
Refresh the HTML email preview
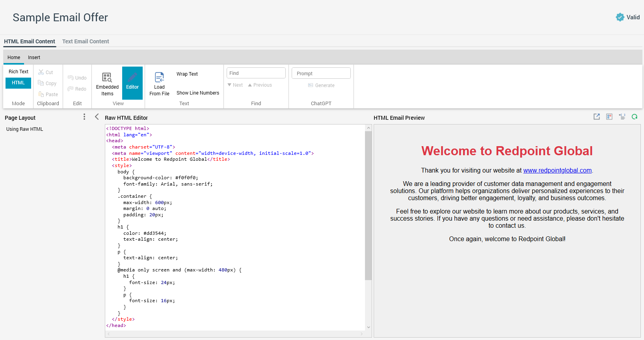(635, 117)
